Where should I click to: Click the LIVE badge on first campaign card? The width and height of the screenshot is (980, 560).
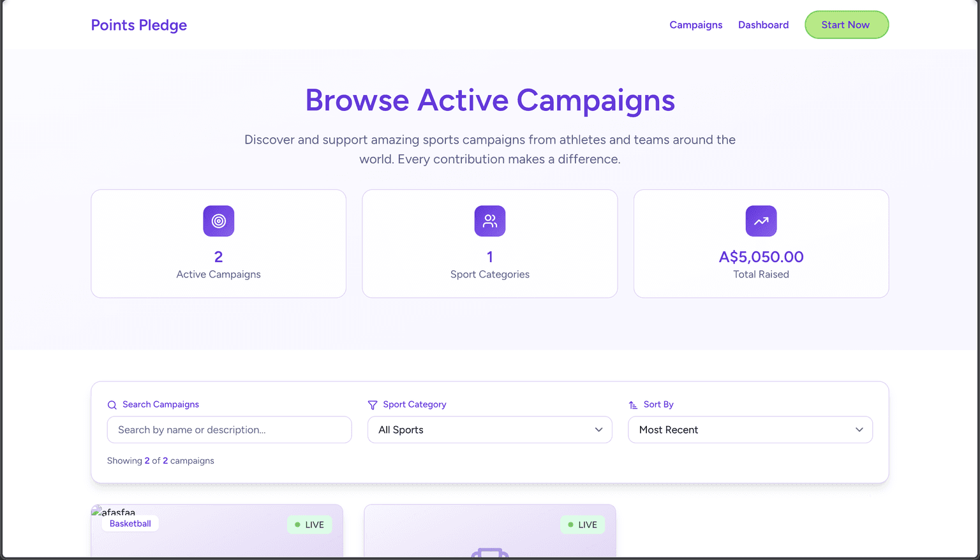pos(309,525)
